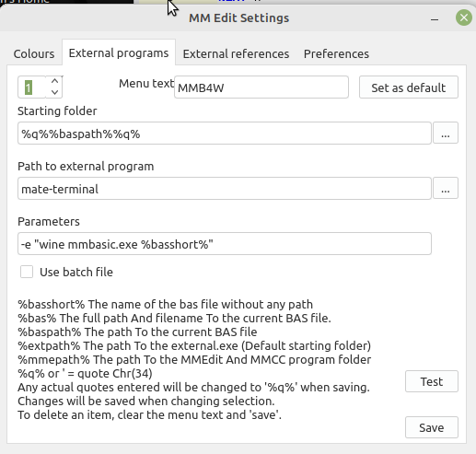Go to the Preferences tab
The image size is (476, 454).
336,53
